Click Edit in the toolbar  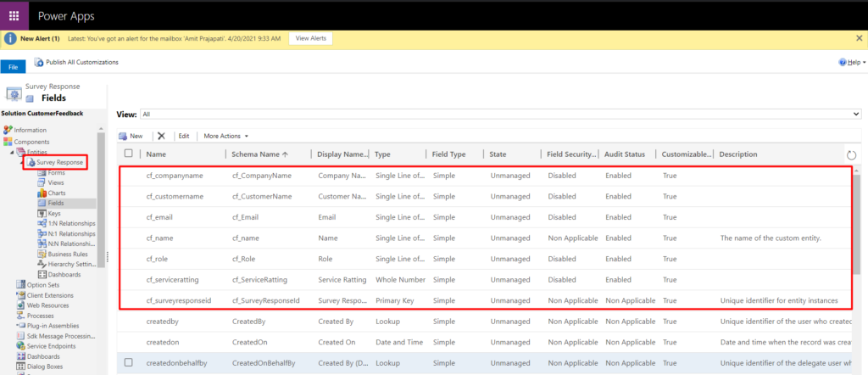pyautogui.click(x=184, y=136)
